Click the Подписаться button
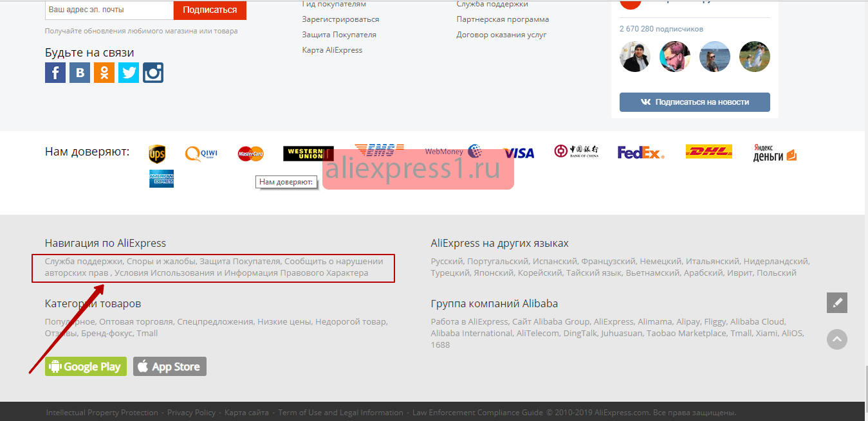The height and width of the screenshot is (421, 868). tap(210, 10)
